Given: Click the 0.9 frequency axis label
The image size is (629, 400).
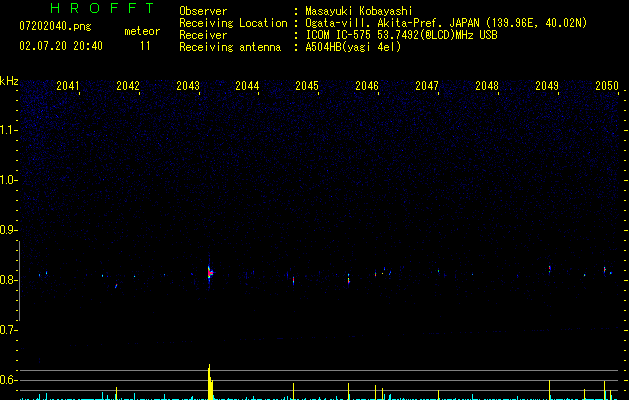Looking at the screenshot, I should tap(7, 230).
